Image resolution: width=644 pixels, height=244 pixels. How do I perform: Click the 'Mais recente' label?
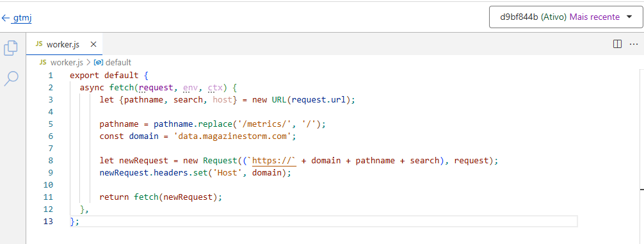pyautogui.click(x=594, y=17)
